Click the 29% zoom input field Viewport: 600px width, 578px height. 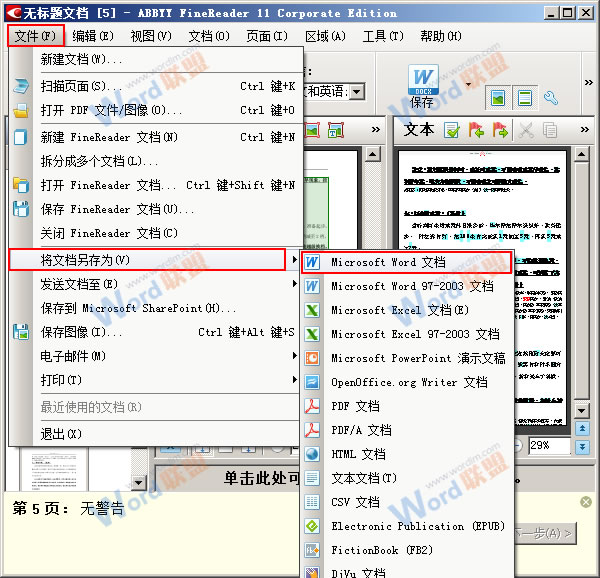(x=549, y=445)
